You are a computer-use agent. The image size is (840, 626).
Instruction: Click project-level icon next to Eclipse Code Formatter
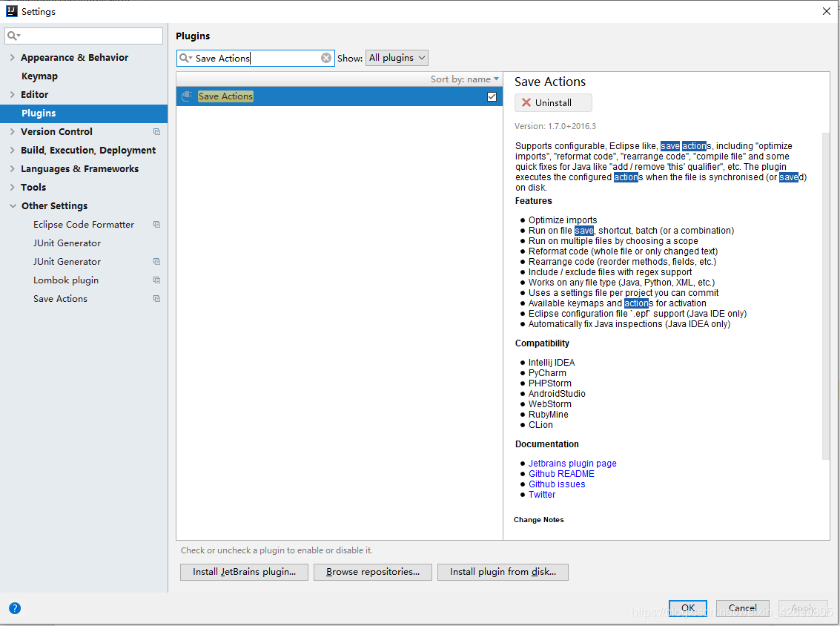point(156,225)
